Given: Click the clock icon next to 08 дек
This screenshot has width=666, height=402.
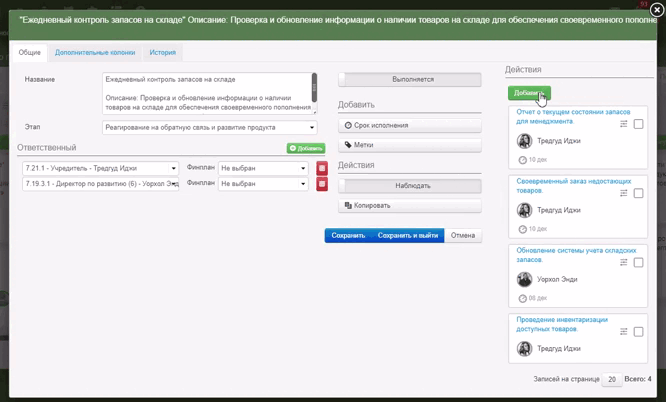Looking at the screenshot, I should (522, 299).
